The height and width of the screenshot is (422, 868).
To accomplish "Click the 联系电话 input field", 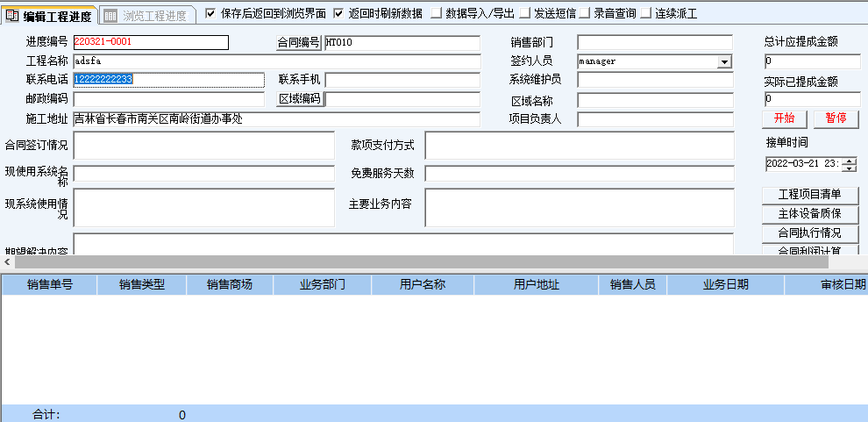I will tap(168, 80).
